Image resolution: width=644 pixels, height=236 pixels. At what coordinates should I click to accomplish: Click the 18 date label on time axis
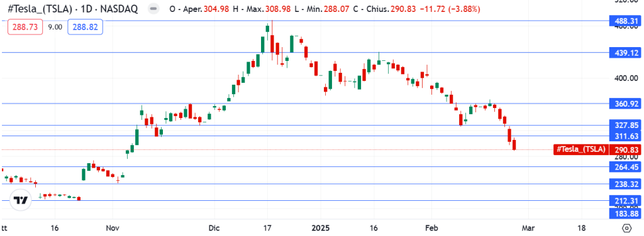(x=581, y=228)
